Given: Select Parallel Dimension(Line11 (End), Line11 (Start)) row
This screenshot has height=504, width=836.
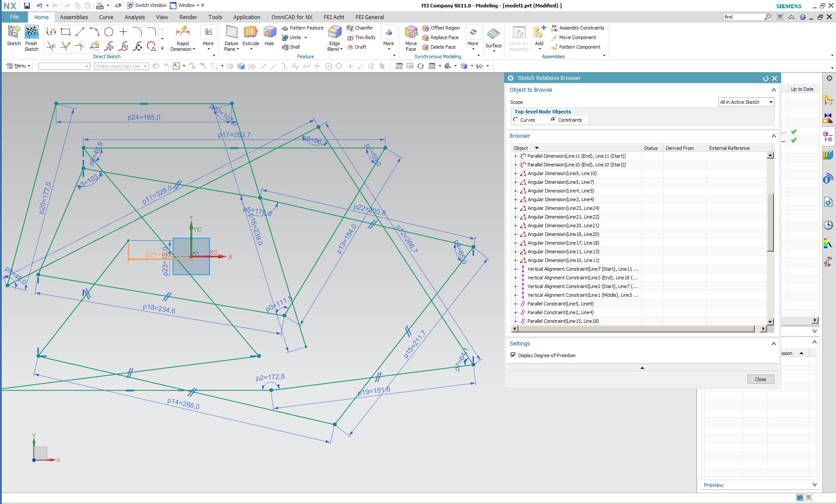Looking at the screenshot, I should coord(576,156).
